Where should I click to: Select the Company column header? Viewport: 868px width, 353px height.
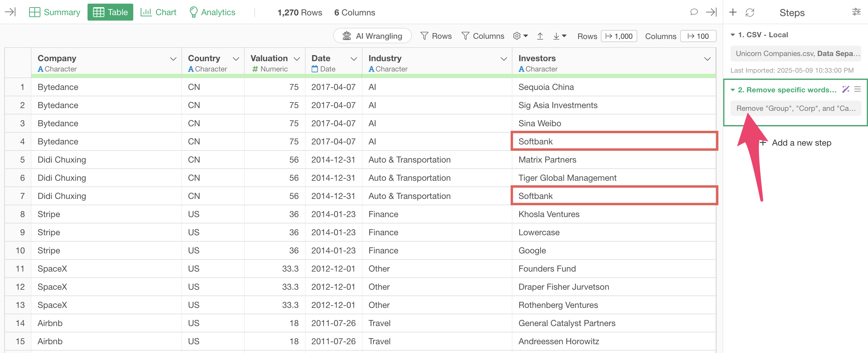pyautogui.click(x=107, y=63)
